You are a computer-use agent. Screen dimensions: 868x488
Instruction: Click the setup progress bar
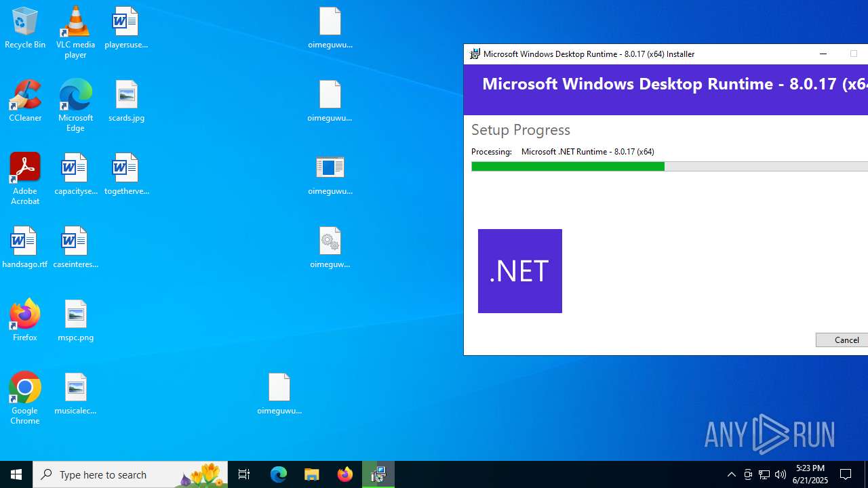(x=669, y=167)
